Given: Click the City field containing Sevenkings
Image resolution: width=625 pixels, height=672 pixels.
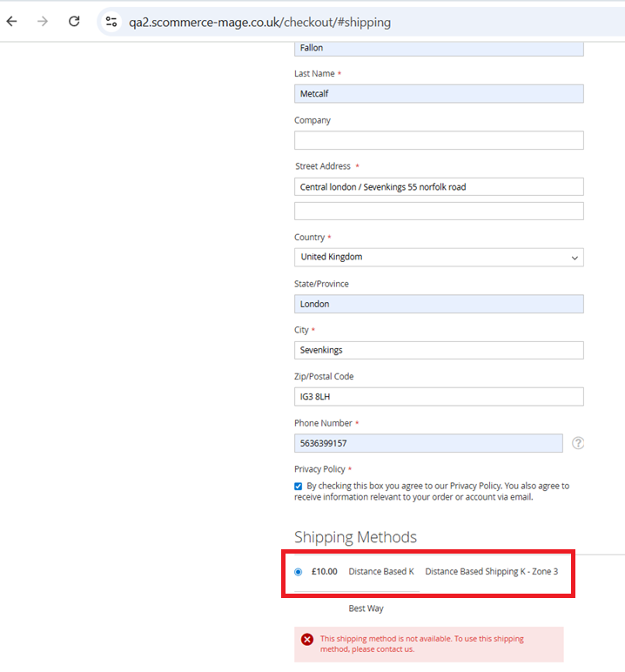Looking at the screenshot, I should tap(439, 350).
